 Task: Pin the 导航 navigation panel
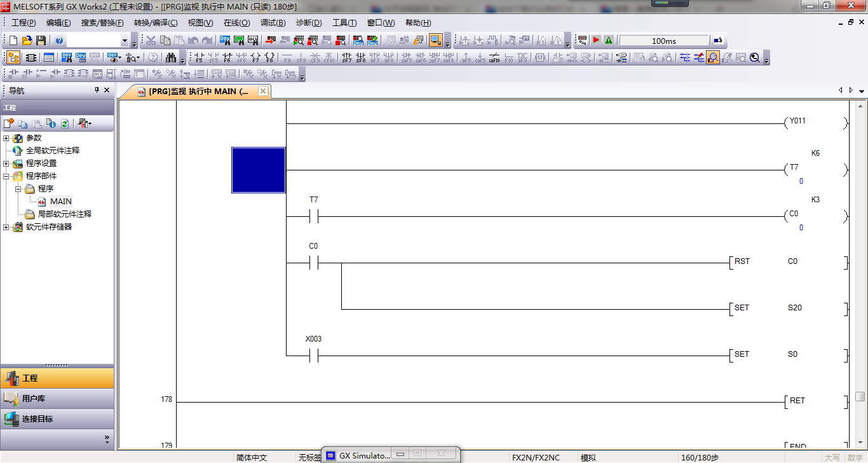click(97, 90)
